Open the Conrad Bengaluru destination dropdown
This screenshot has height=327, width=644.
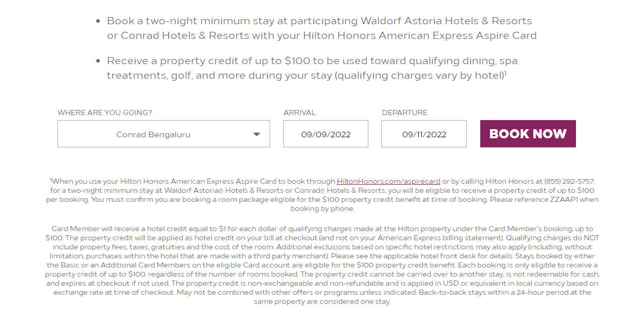click(163, 134)
